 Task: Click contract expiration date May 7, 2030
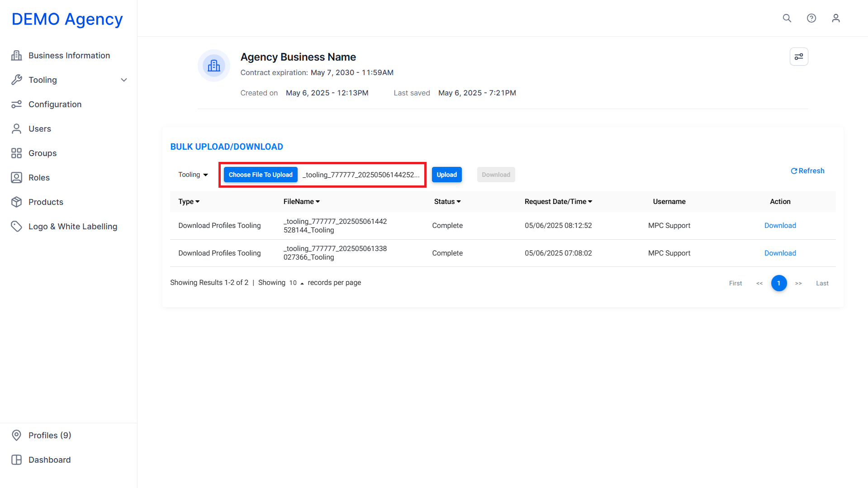coord(352,72)
